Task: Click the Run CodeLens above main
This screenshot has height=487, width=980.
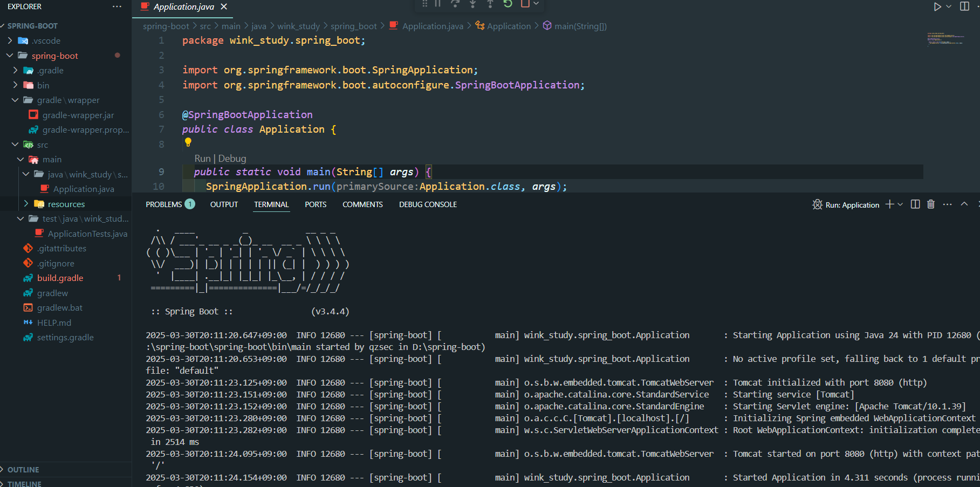Action: [202, 159]
